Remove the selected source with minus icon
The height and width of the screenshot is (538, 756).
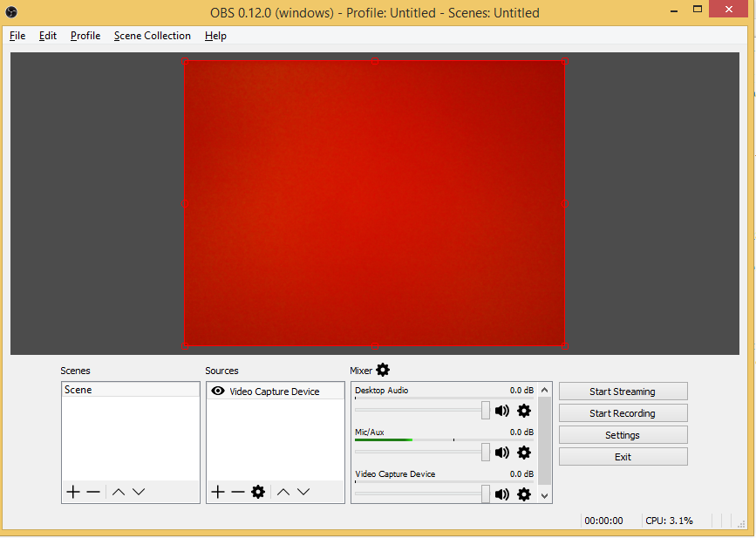[238, 492]
